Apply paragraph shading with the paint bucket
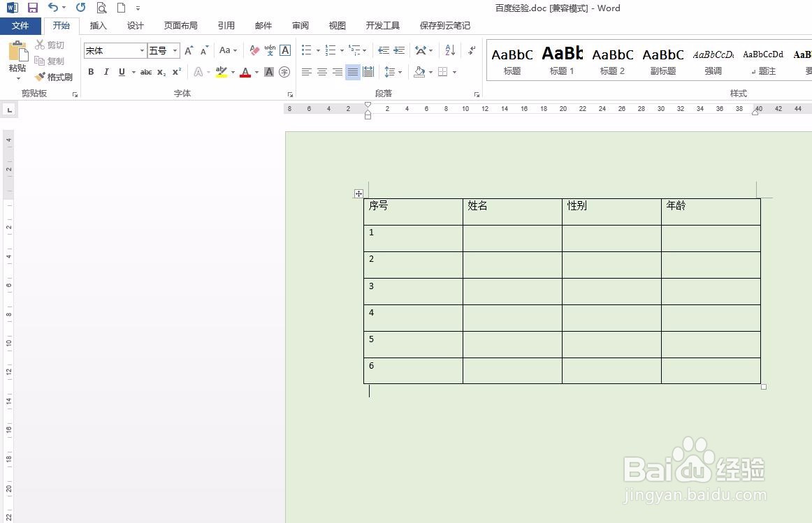The width and height of the screenshot is (812, 523). point(419,72)
